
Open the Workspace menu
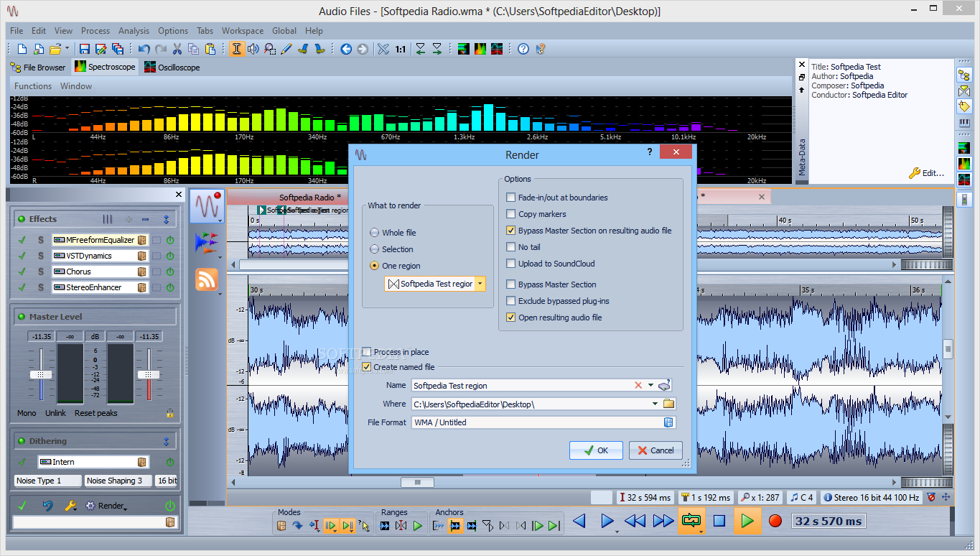click(243, 31)
